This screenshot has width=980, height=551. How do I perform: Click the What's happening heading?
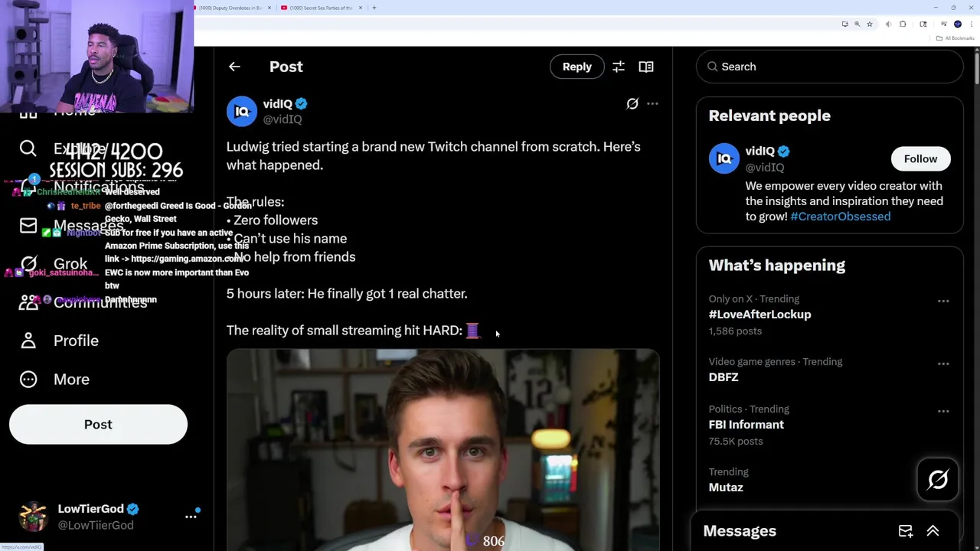777,266
